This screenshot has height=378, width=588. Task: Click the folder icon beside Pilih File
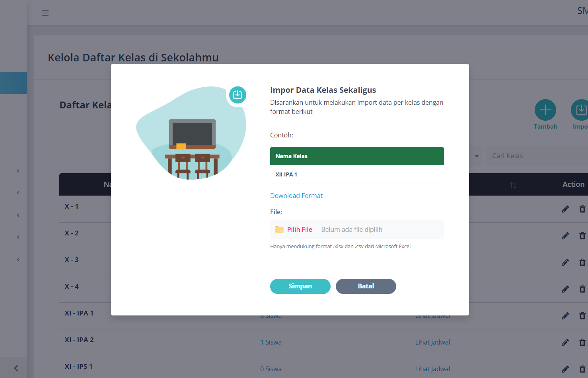pos(279,229)
